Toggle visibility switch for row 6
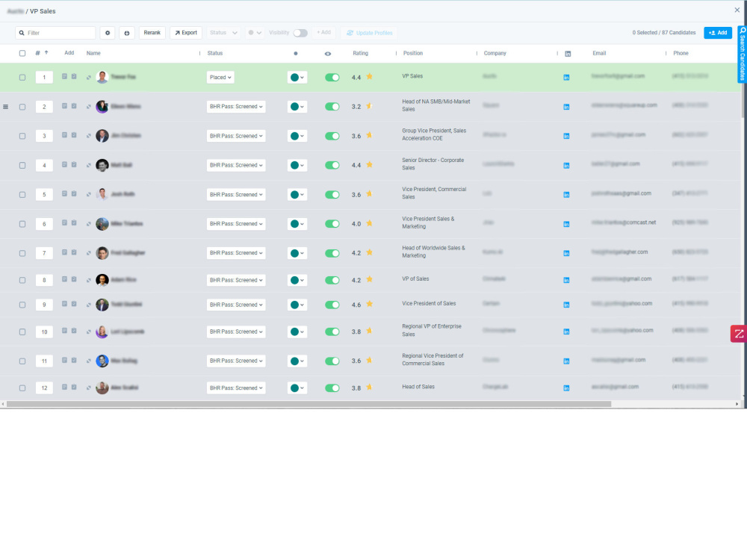 pyautogui.click(x=332, y=224)
